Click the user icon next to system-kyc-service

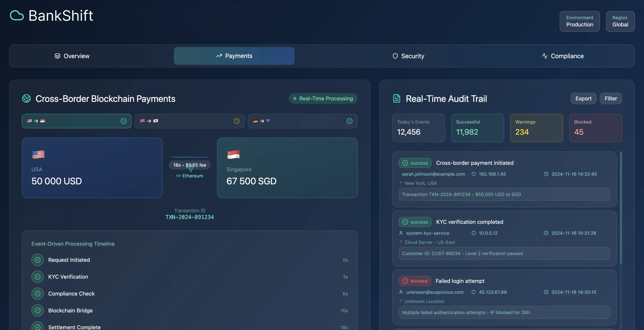coord(401,233)
